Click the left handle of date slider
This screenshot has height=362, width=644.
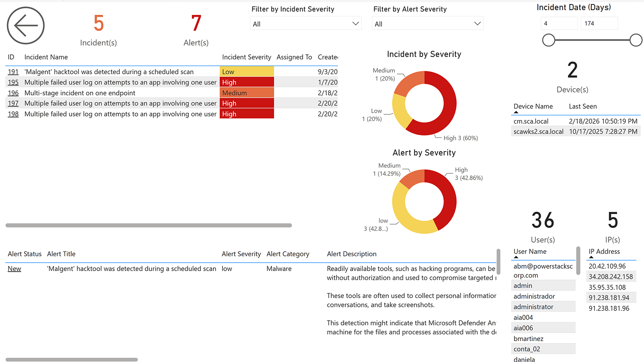pyautogui.click(x=549, y=40)
